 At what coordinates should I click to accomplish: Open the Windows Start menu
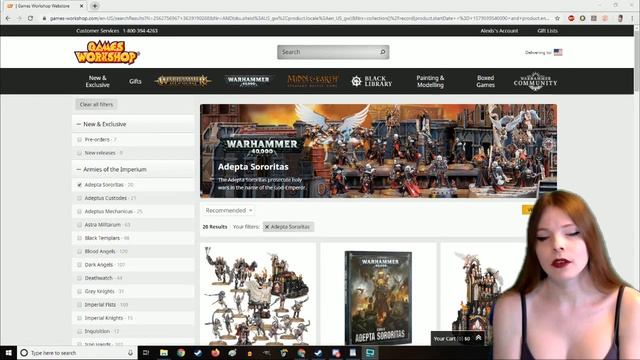point(8,353)
